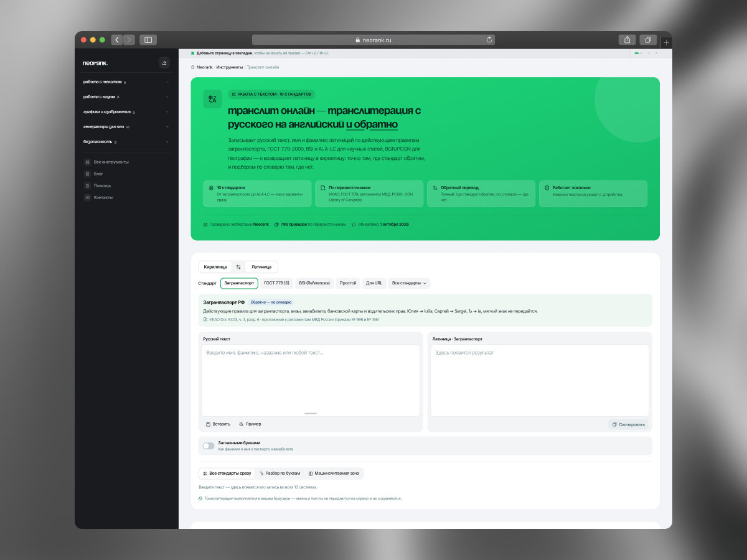Click the Вставить paste button

(218, 424)
